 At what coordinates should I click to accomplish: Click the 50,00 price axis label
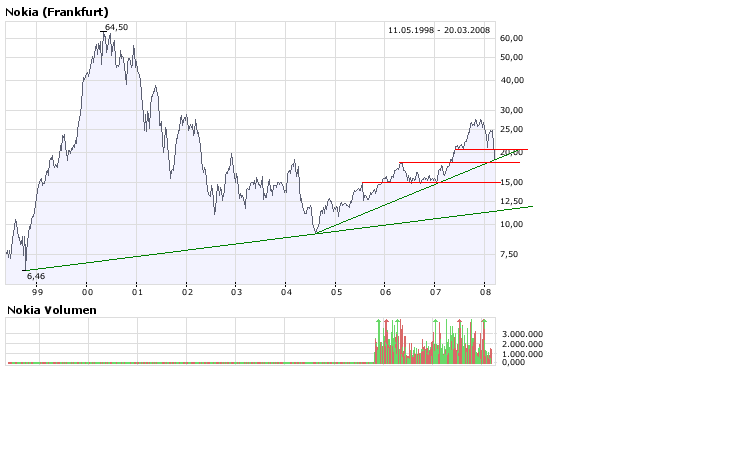click(x=512, y=57)
